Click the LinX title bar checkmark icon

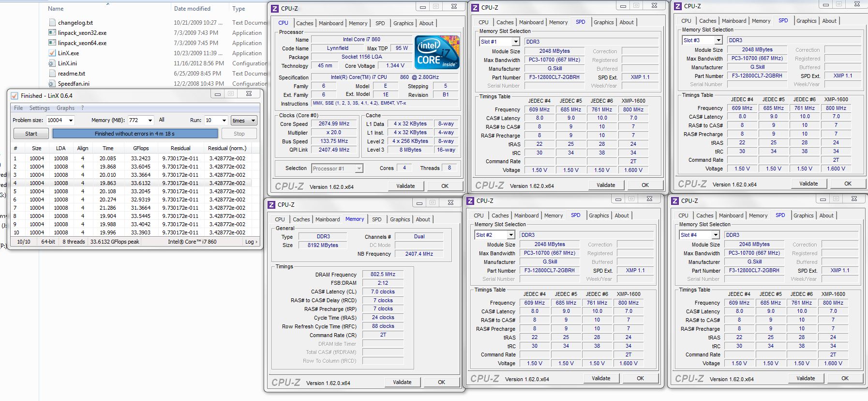(x=15, y=95)
